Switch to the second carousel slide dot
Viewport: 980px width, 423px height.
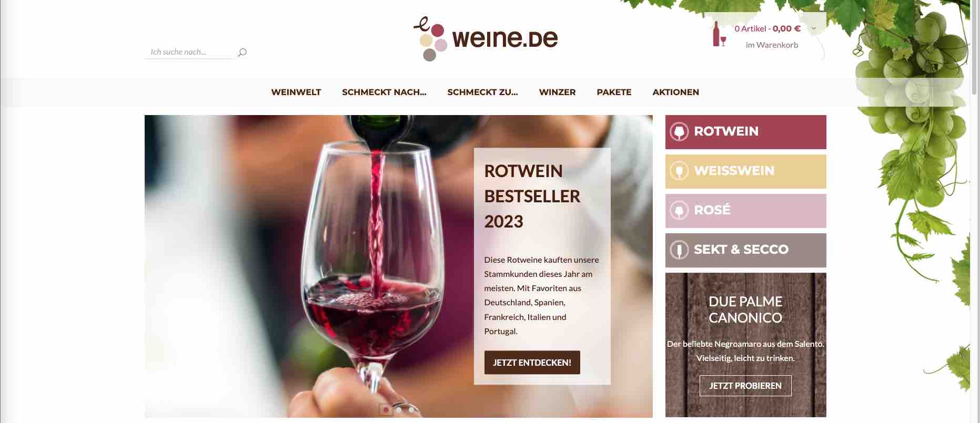coord(399,410)
